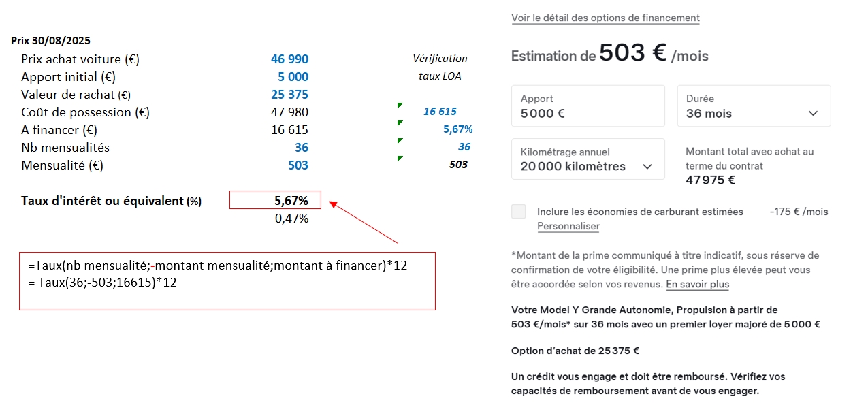The height and width of the screenshot is (418, 868).
Task: Open the Durée 36 mois dropdown
Action: pyautogui.click(x=754, y=106)
